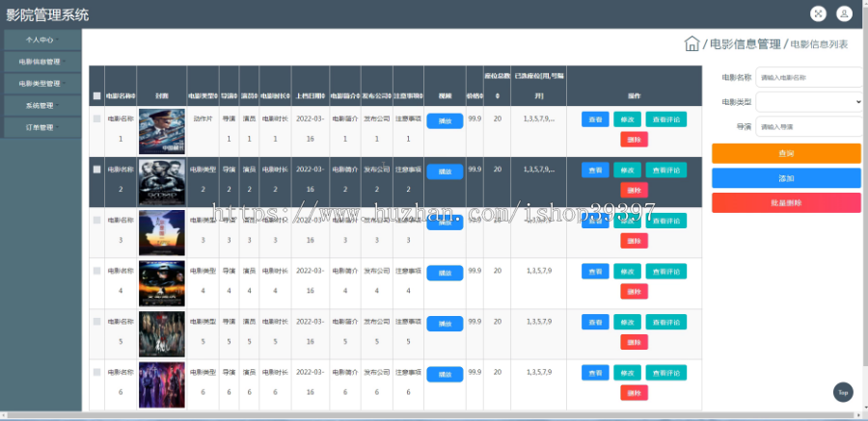Image resolution: width=868 pixels, height=421 pixels.
Task: Click 查看 for 电影名称1 row
Action: [595, 118]
